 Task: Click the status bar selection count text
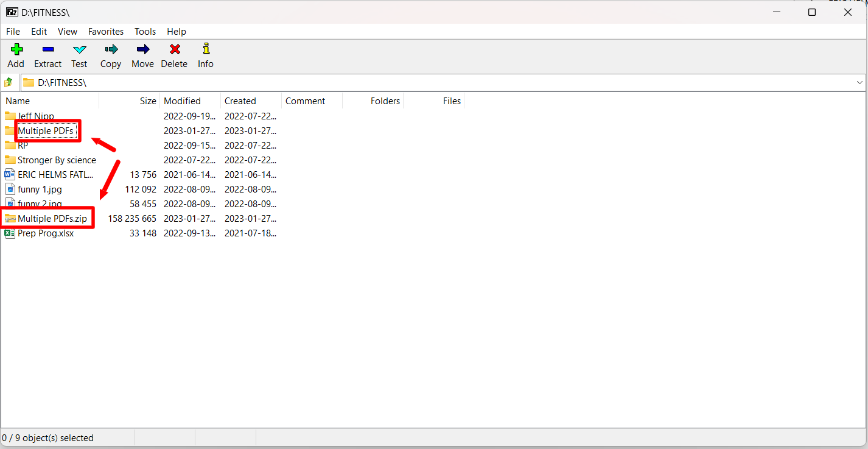48,437
